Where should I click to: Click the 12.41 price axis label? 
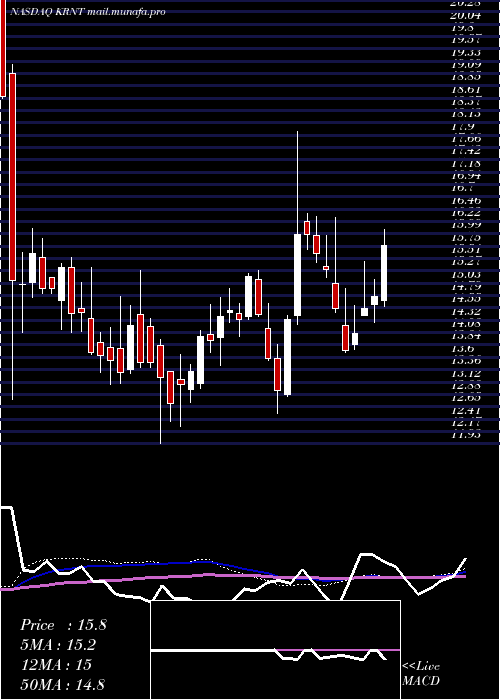466,410
